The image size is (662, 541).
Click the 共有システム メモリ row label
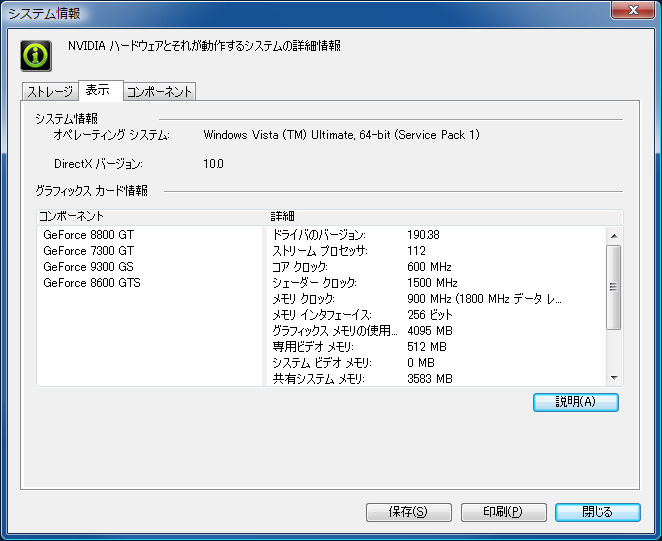point(318,379)
